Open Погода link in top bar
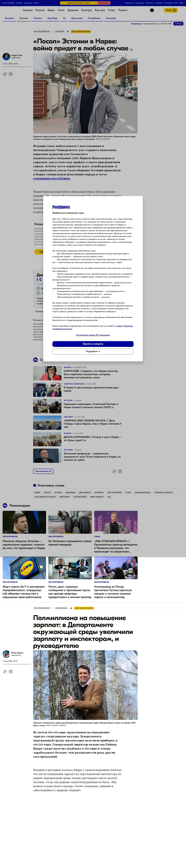Image resolution: width=186 pixels, height=868 pixels. pyautogui.click(x=19, y=3)
